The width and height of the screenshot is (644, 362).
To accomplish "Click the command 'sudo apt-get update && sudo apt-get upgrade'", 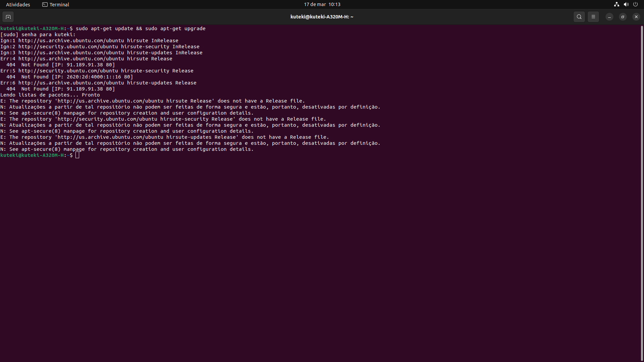I will (x=141, y=28).
